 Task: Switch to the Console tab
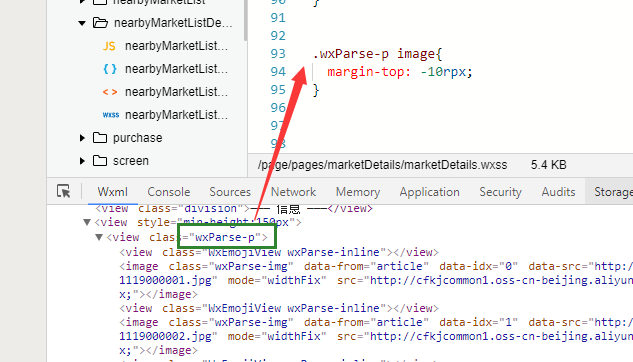(169, 192)
